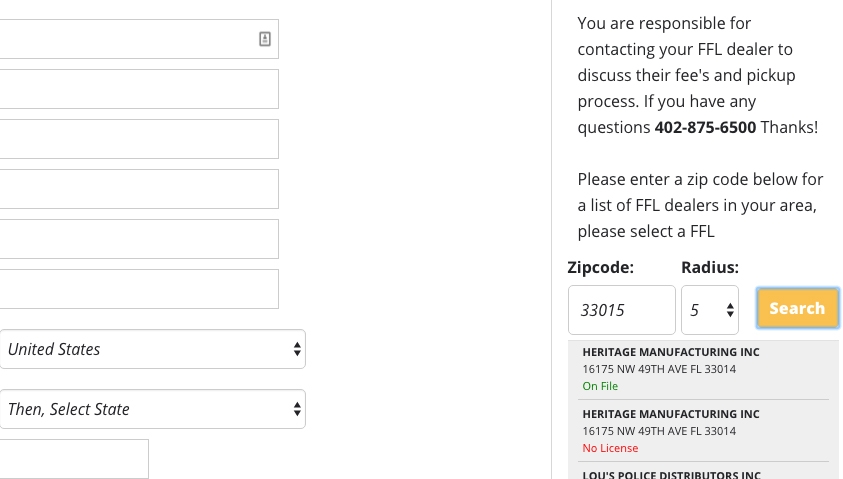Click the phone number 402-875-6500
The height and width of the screenshot is (479, 843).
705,127
